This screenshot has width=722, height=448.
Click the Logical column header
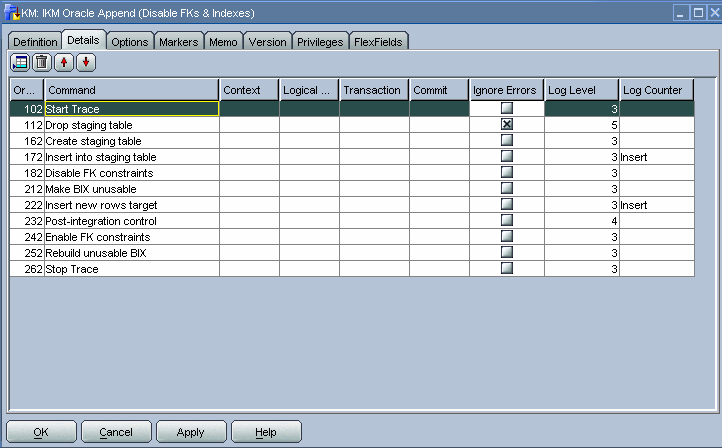tap(309, 90)
